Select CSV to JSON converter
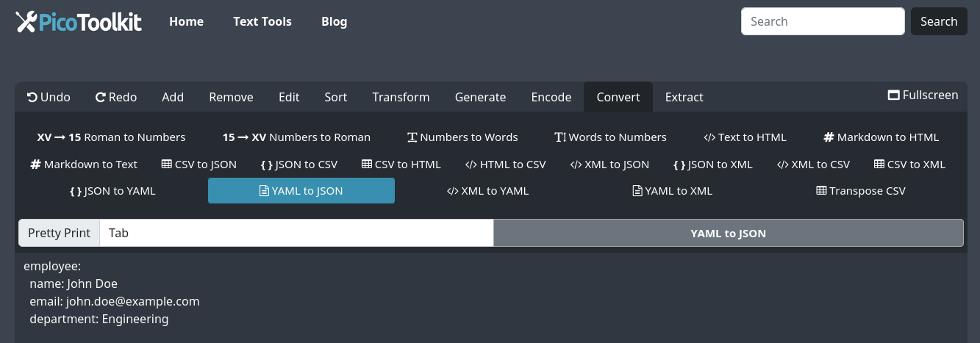Screen dimensions: 980x343 tap(198, 164)
